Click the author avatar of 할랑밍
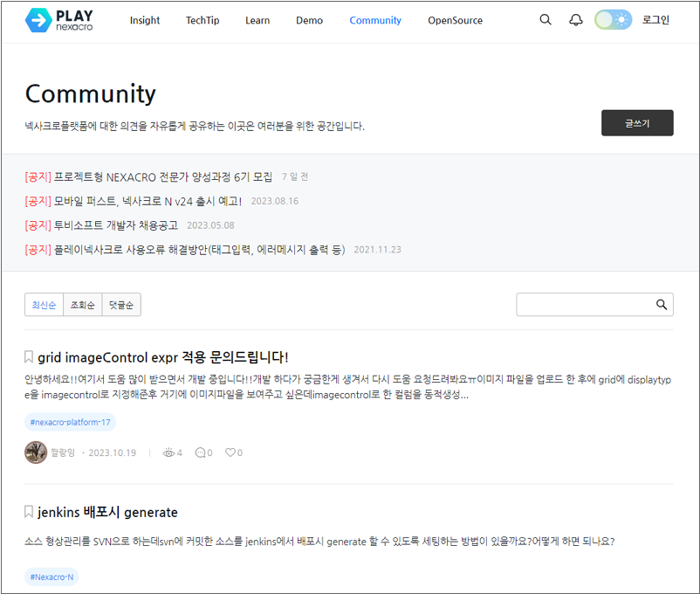This screenshot has width=700, height=594. 36,452
